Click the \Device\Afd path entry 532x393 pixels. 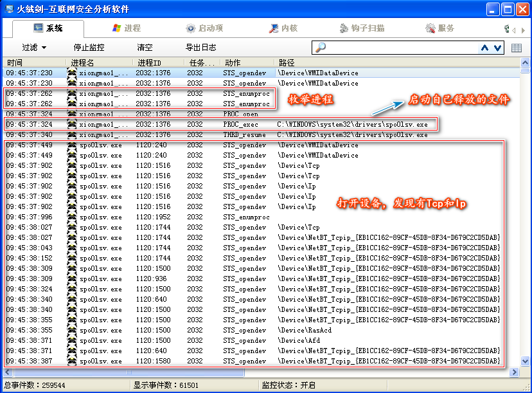coord(299,340)
